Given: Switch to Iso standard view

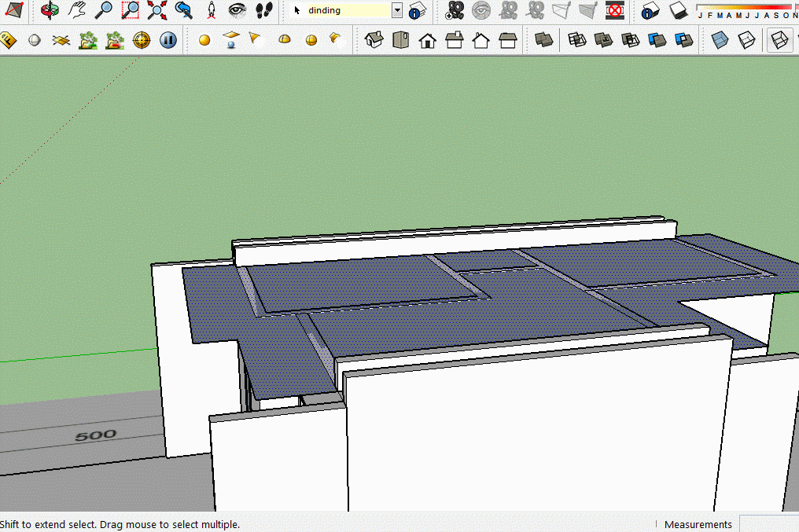Looking at the screenshot, I should [374, 39].
